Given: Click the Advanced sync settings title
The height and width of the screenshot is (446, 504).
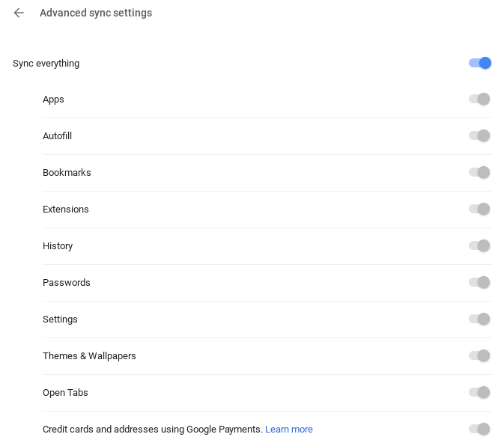Looking at the screenshot, I should (x=96, y=13).
